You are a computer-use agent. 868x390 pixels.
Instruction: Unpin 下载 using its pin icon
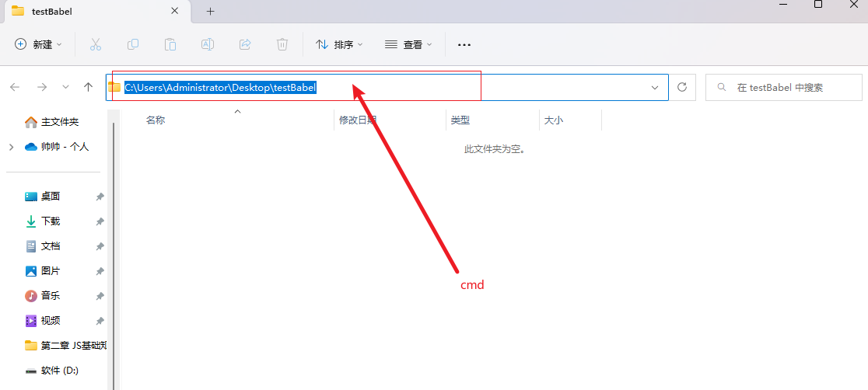[x=100, y=221]
